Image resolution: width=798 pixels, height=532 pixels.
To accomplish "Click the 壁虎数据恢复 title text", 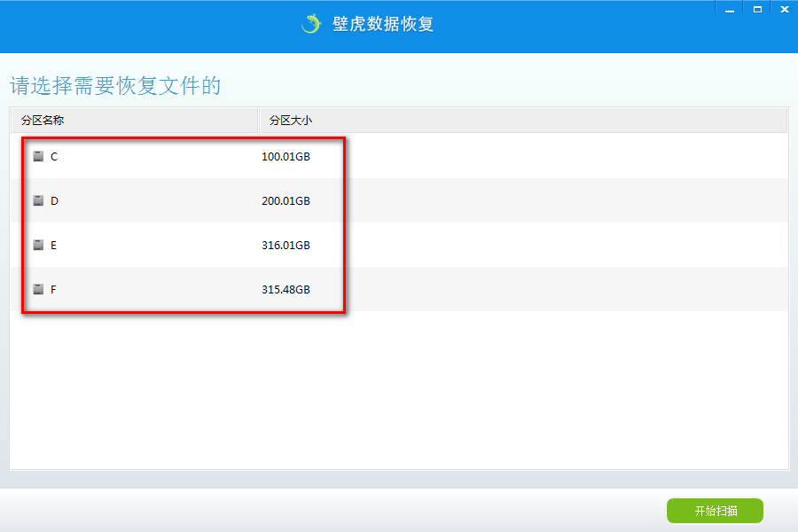I will [383, 24].
